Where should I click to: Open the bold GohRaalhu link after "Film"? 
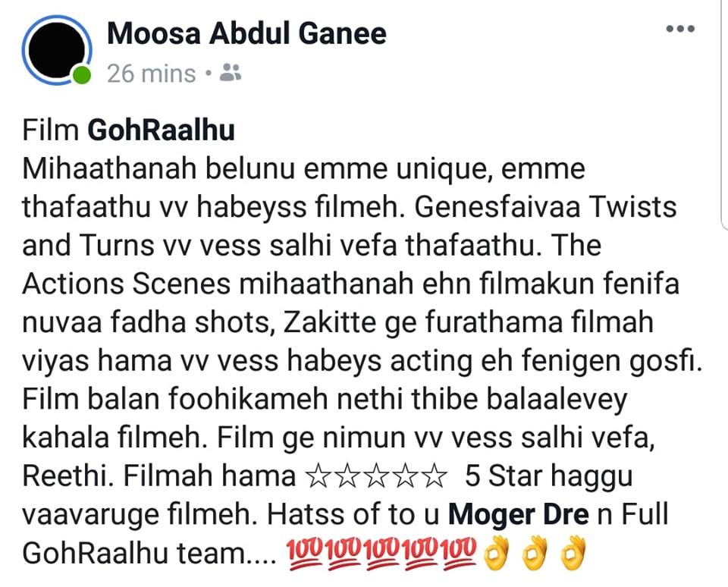point(161,130)
